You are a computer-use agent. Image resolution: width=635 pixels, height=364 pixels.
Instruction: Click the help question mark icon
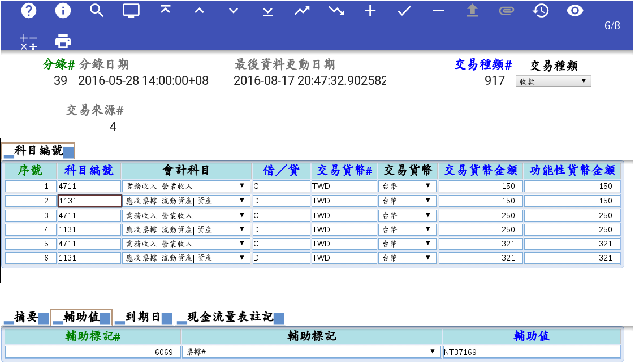[x=28, y=11]
